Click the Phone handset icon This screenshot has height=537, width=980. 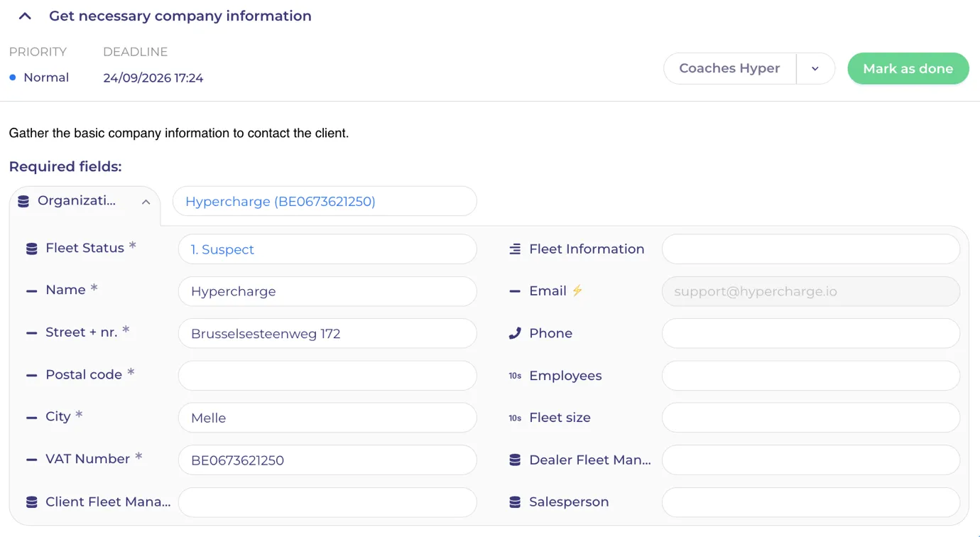point(515,333)
